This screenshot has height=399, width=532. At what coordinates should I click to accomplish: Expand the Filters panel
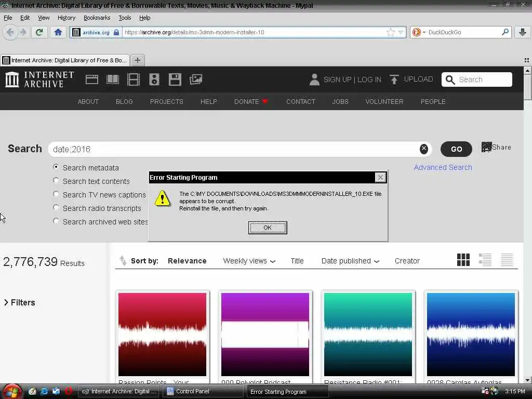pyautogui.click(x=20, y=302)
